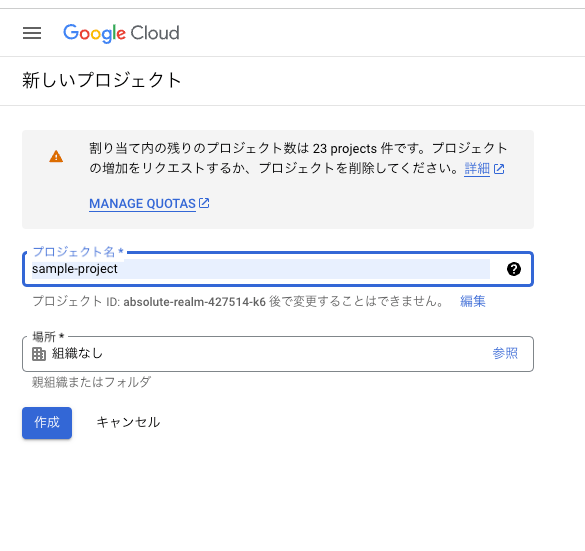Viewport: 585px width, 551px height.
Task: Click the help question mark icon
Action: [x=513, y=269]
